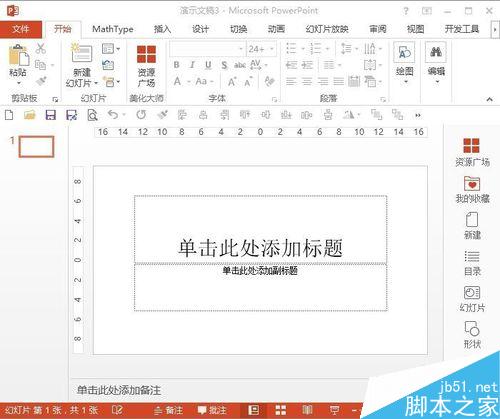Toggle text Shadow
Viewport: 500px width, 419px height.
tap(224, 65)
